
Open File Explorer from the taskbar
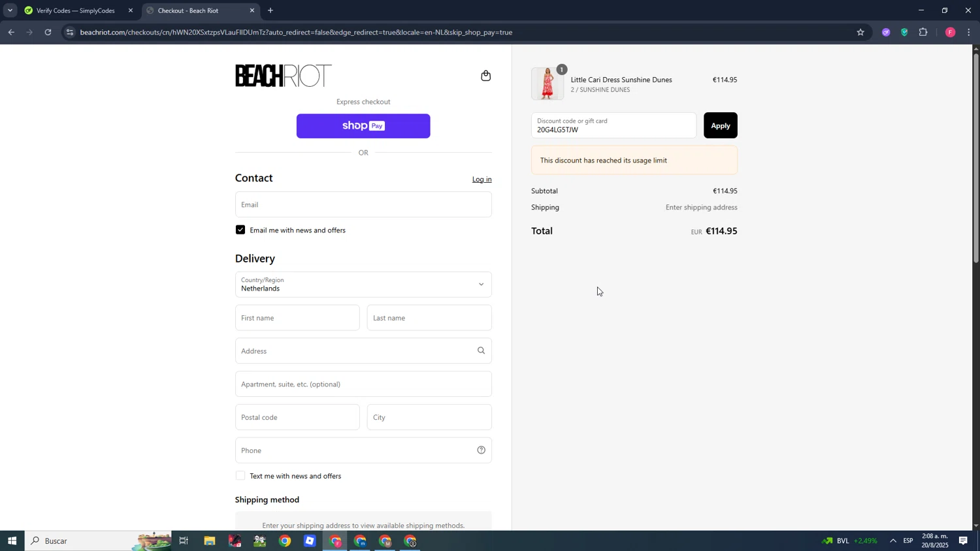click(x=209, y=541)
